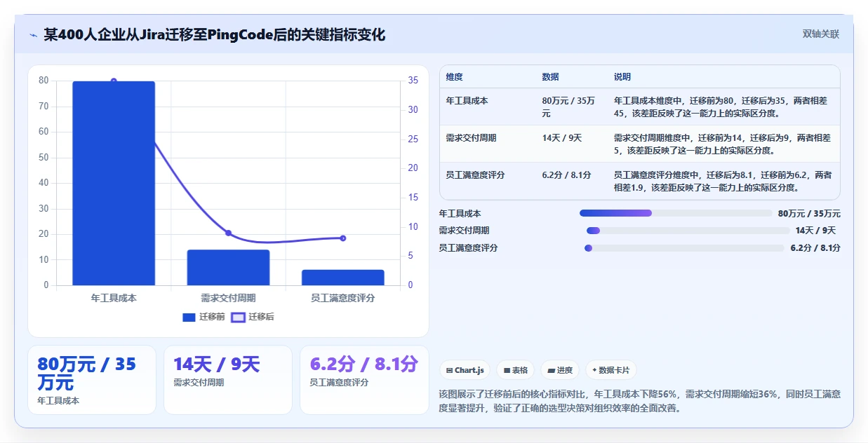
Task: Click the 迁移后 outlined legend swatch
Action: point(238,317)
